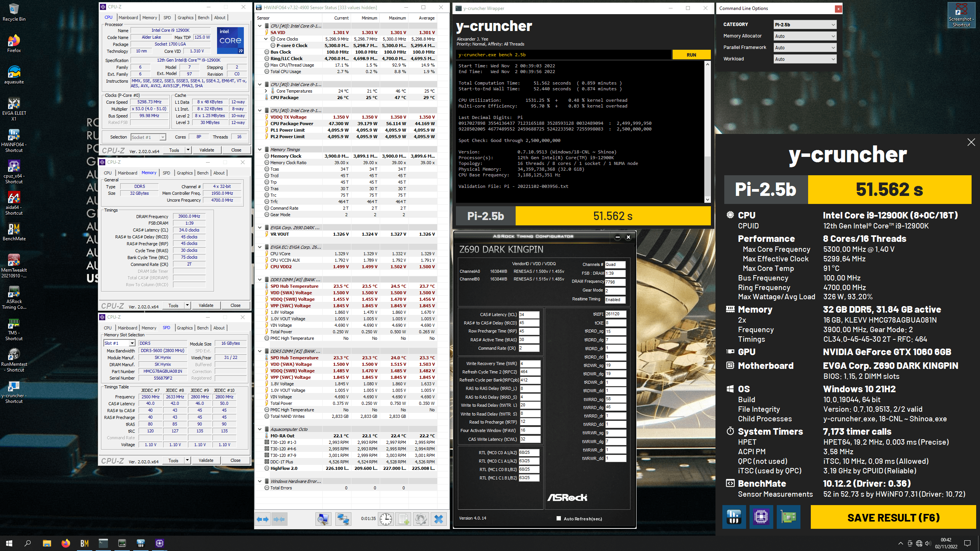Click BenchMate BM taskbar icon
This screenshot has width=980, height=551.
(x=85, y=543)
